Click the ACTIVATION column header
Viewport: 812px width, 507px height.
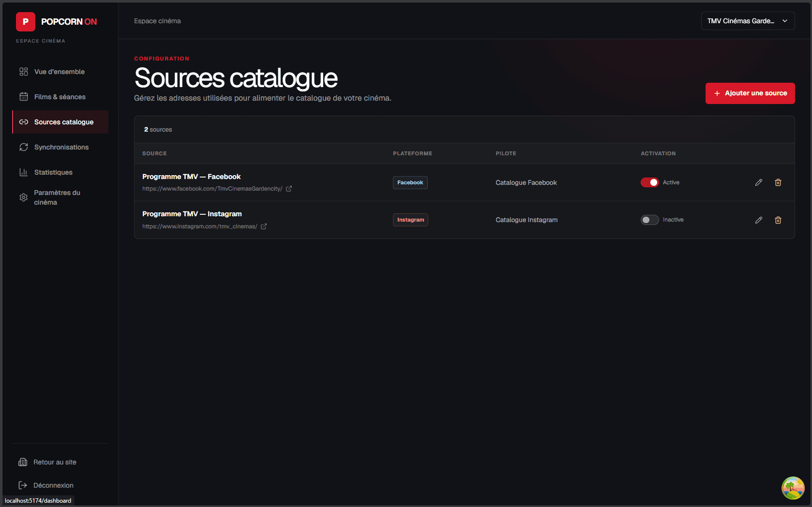click(658, 153)
